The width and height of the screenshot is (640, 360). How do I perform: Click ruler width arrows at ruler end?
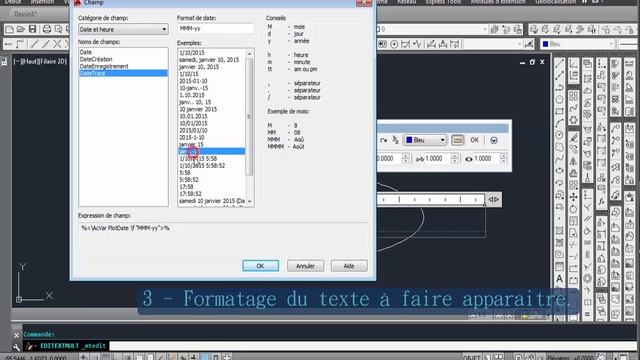pos(493,200)
